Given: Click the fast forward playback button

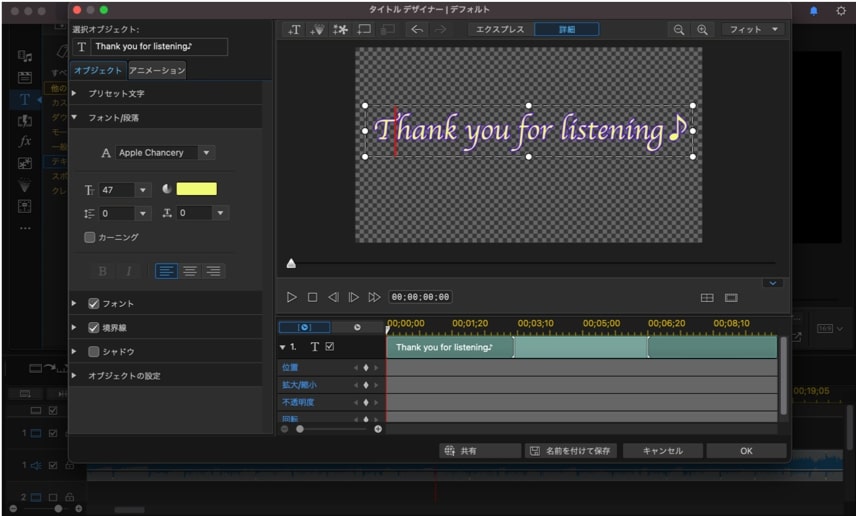Looking at the screenshot, I should (374, 297).
